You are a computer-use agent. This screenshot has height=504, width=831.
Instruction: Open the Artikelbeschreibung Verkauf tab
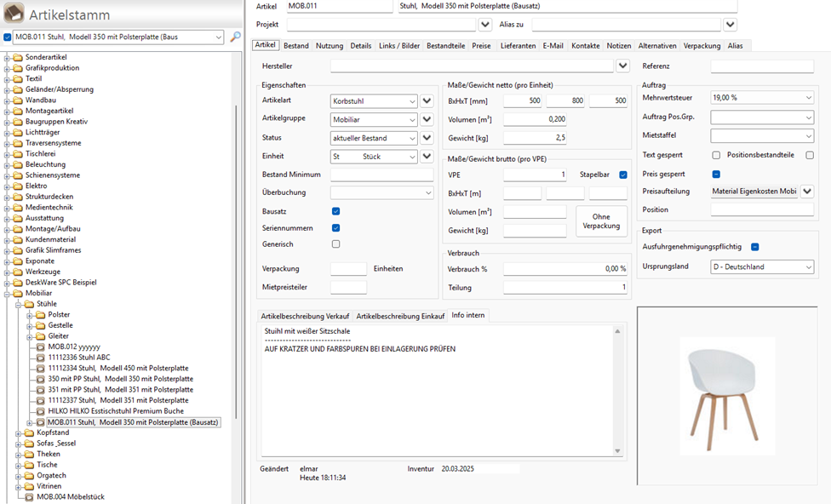pyautogui.click(x=306, y=316)
